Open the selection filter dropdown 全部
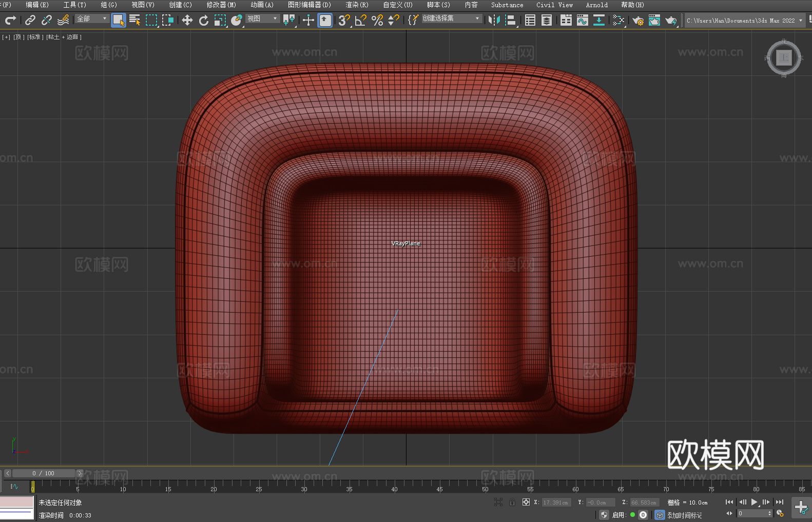This screenshot has height=522, width=812. pos(92,18)
